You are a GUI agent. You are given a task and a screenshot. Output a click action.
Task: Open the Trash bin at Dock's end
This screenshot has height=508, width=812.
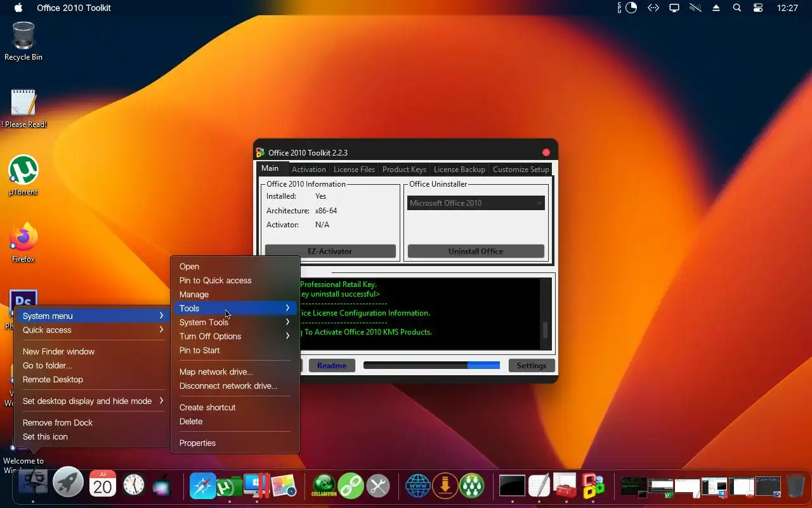pyautogui.click(x=795, y=486)
